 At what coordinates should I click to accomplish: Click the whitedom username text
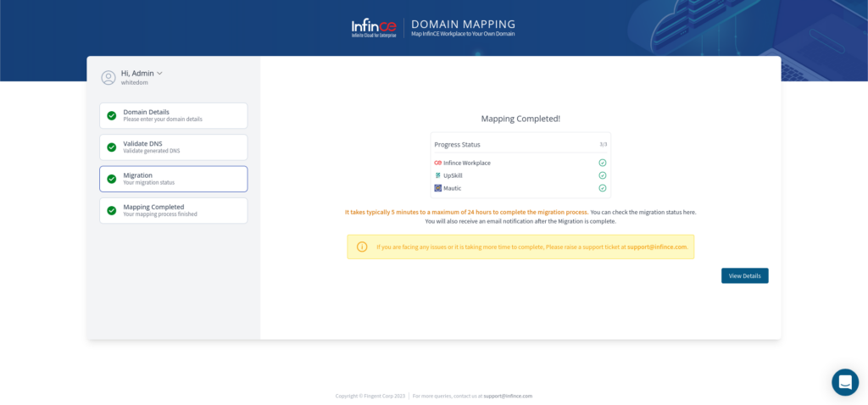point(135,82)
